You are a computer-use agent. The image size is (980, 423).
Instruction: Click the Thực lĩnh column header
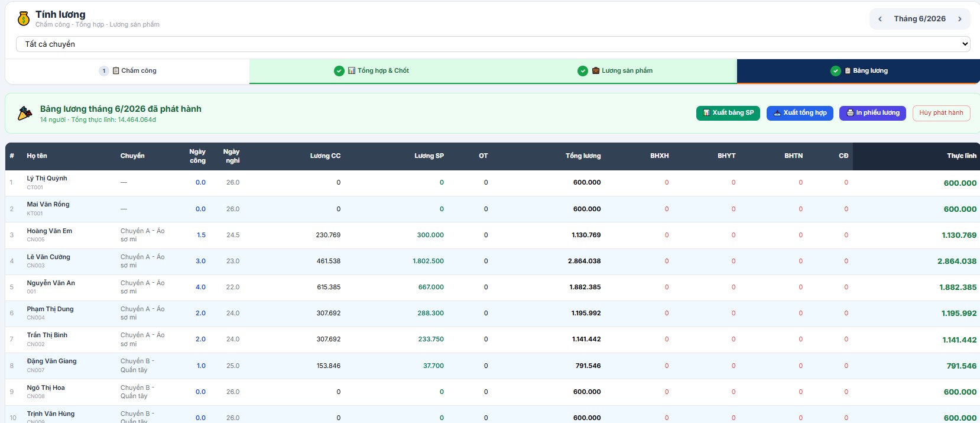click(962, 156)
